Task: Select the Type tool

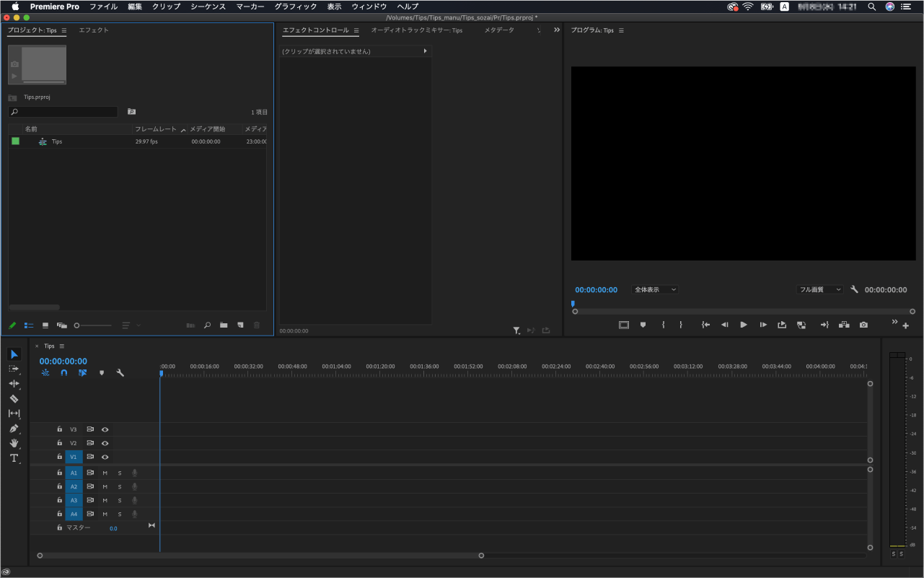Action: [14, 458]
